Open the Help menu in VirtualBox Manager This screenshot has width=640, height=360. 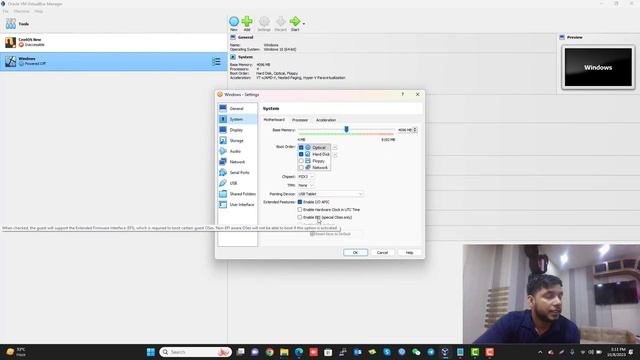click(x=38, y=11)
